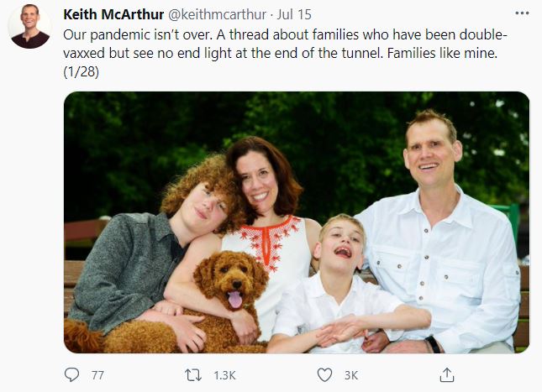This screenshot has height=392, width=542.
Task: Click the share tweet icon
Action: pos(447,374)
